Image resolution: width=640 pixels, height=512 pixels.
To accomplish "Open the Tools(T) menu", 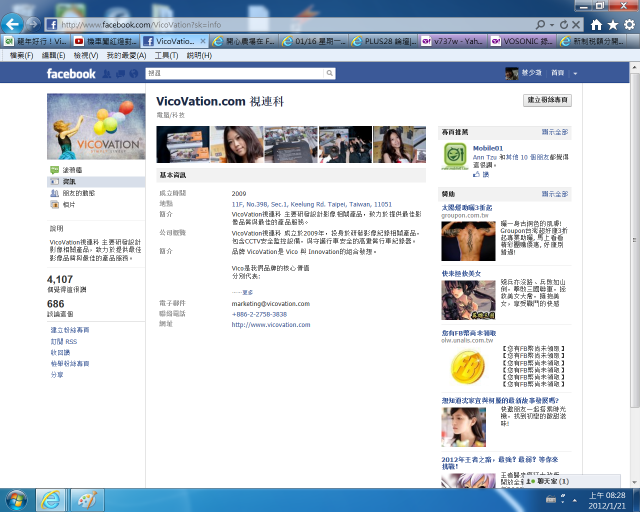I will click(166, 56).
